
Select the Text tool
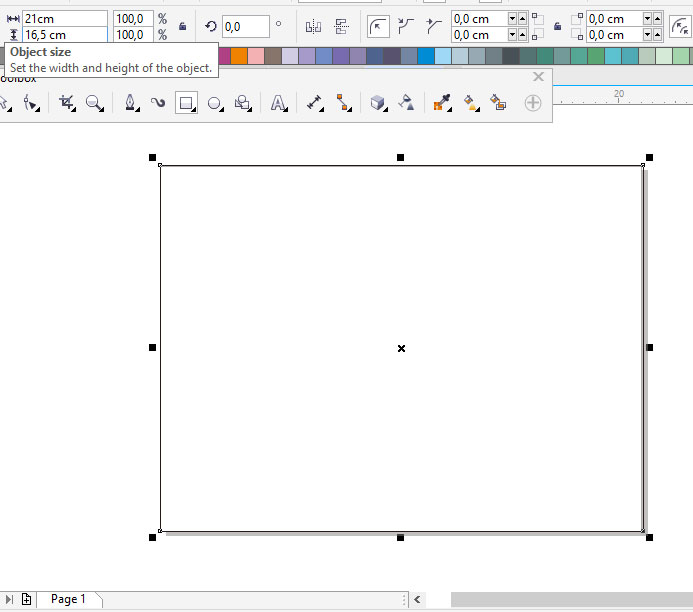(x=278, y=103)
